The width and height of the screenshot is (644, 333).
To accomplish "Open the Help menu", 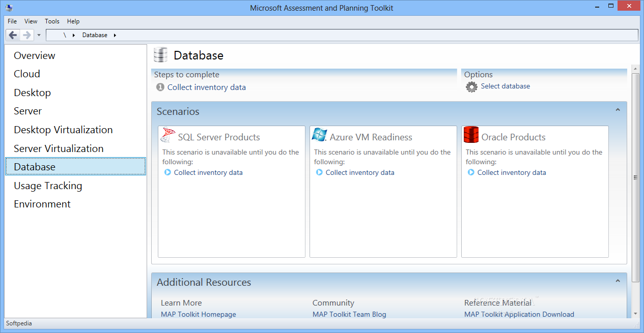I will [73, 21].
